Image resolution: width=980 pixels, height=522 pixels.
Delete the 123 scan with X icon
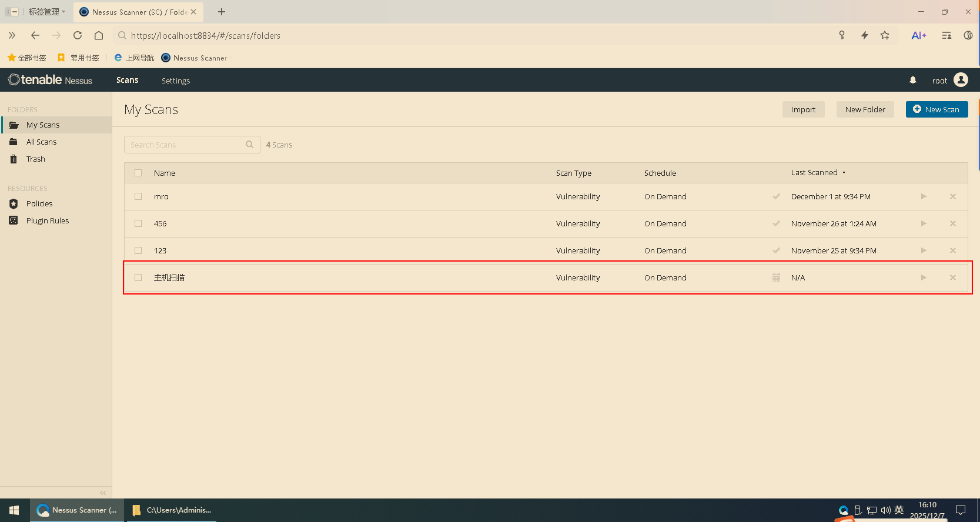click(x=953, y=250)
